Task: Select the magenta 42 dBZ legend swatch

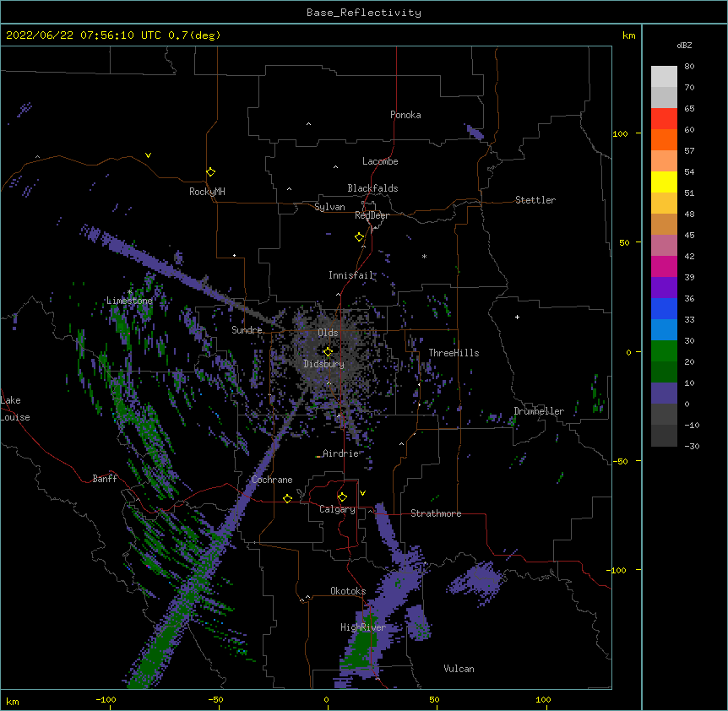Action: (x=664, y=266)
